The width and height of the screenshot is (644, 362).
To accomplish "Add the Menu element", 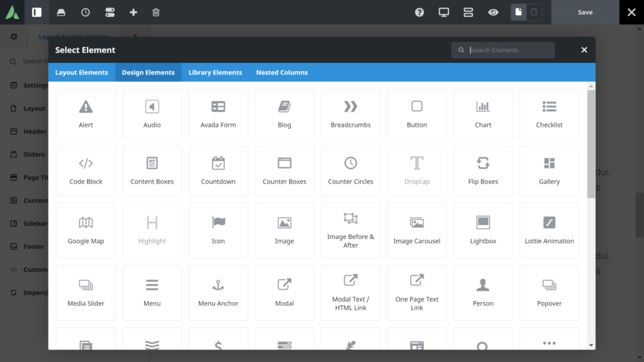I will (152, 293).
